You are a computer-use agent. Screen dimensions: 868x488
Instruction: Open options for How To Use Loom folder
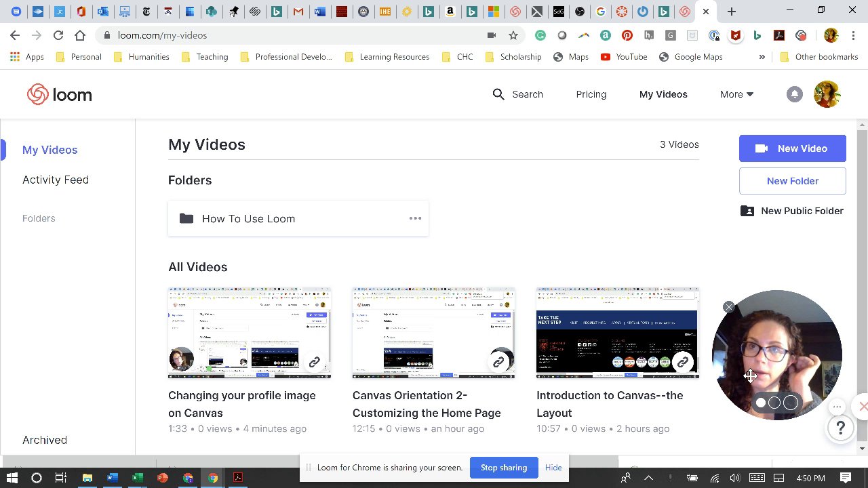[x=415, y=218]
